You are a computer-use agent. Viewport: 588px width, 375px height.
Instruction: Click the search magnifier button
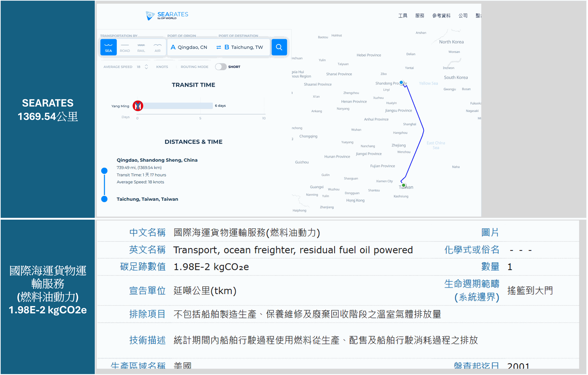point(279,47)
